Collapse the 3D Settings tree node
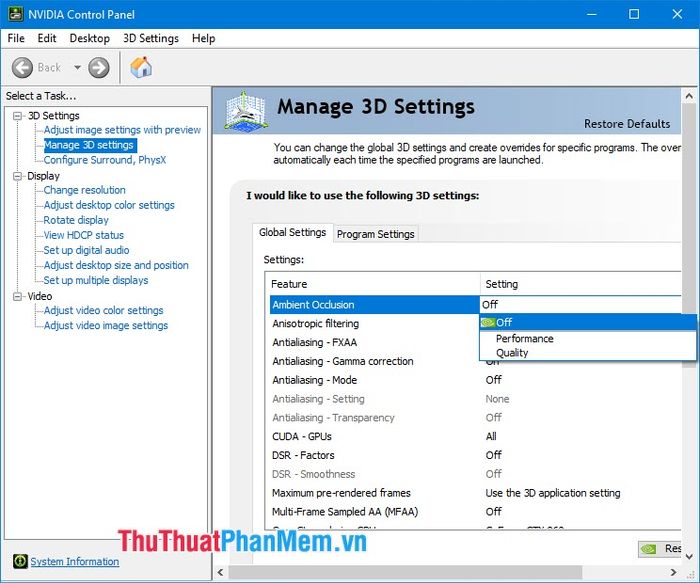700x583 pixels. point(17,116)
